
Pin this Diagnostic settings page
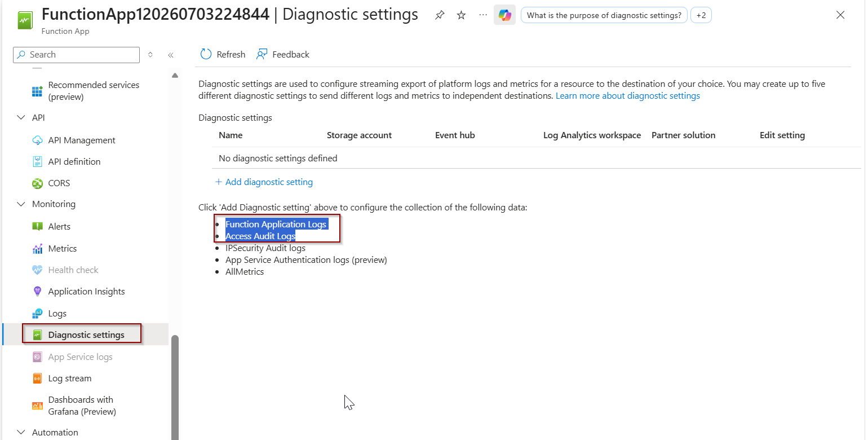[x=440, y=15]
